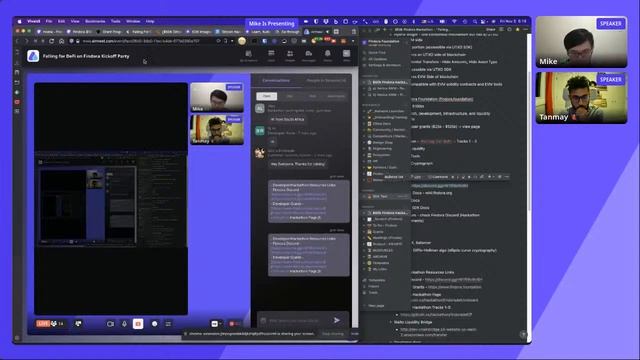Click the red end session button
This screenshot has width=640, height=360.
(x=234, y=324)
